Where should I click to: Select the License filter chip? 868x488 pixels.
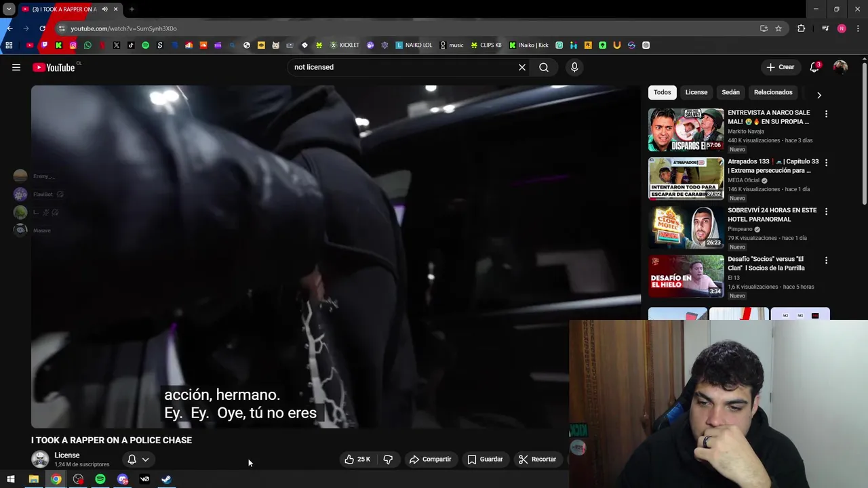pyautogui.click(x=696, y=92)
